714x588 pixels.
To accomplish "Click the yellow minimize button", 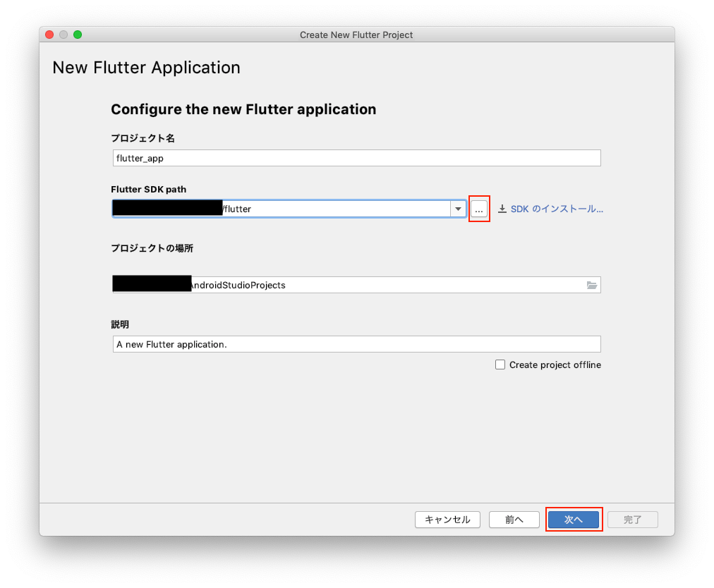I will tap(63, 33).
